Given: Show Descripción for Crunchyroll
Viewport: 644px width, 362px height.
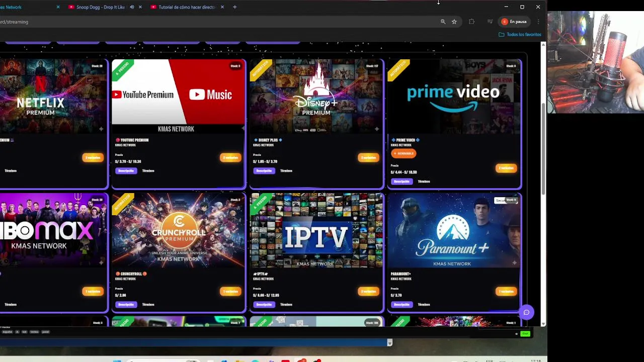Looking at the screenshot, I should point(126,305).
